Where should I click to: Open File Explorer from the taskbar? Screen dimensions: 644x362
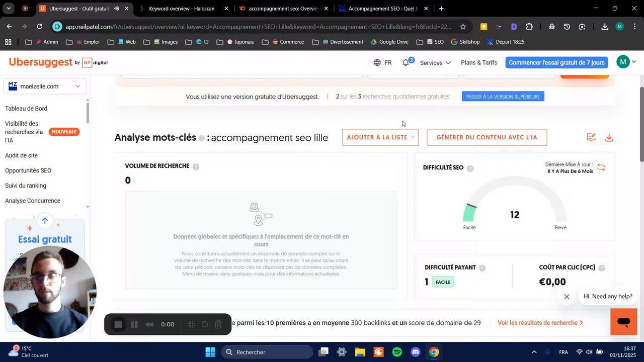(x=360, y=352)
